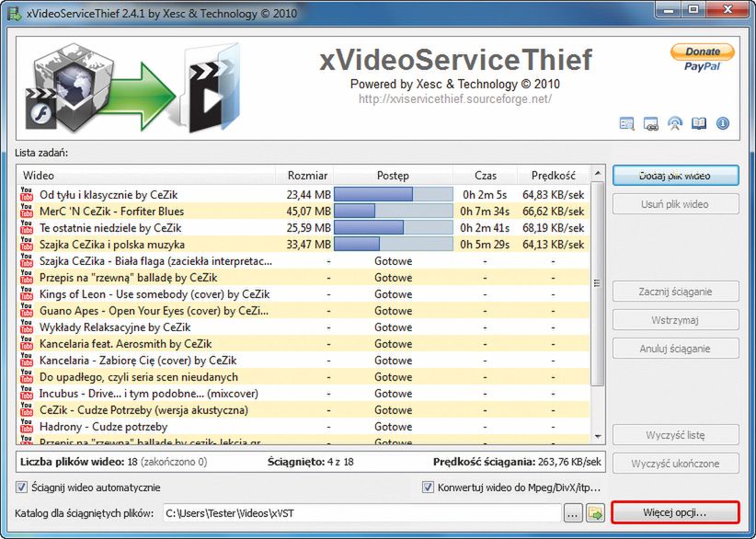Click Zacznij ściąganie button
Viewport: 756px width, 539px height.
[675, 292]
